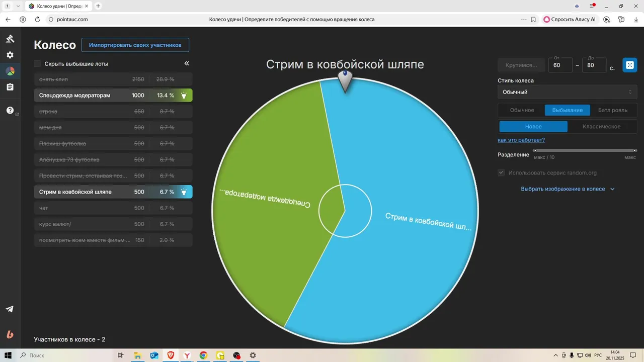Click Импортировать своих участников button
Image resolution: width=644 pixels, height=362 pixels.
point(135,45)
